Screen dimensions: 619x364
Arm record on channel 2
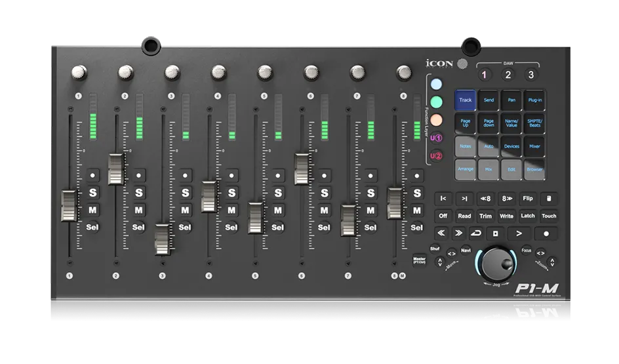tap(139, 175)
